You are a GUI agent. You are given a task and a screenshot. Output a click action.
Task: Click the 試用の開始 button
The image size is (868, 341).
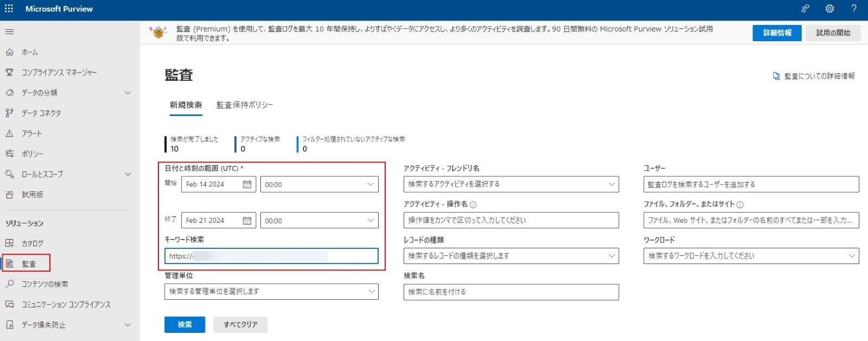833,33
